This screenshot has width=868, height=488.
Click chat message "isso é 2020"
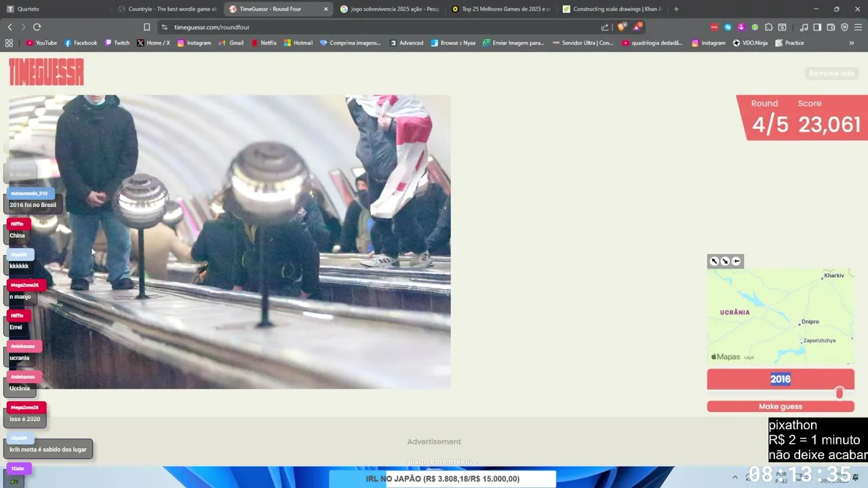click(x=24, y=419)
